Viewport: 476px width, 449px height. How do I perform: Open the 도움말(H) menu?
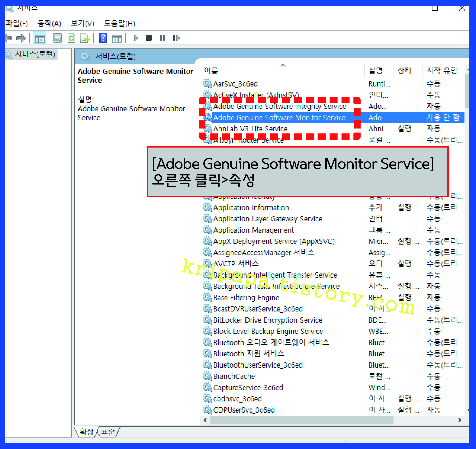tap(119, 23)
